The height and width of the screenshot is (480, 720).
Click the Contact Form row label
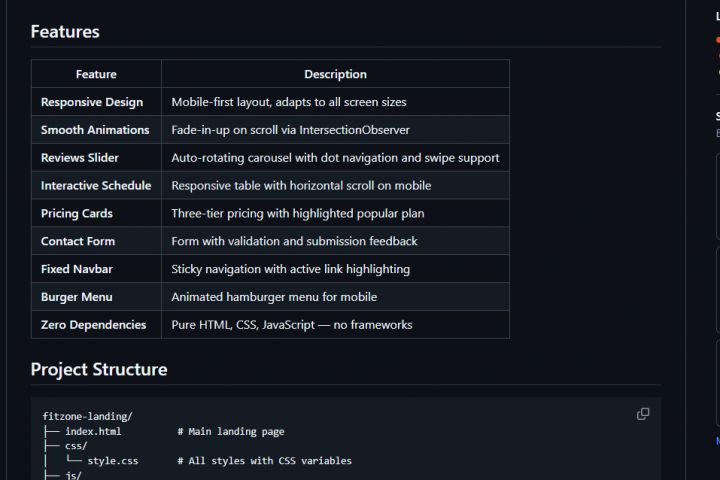tap(78, 241)
